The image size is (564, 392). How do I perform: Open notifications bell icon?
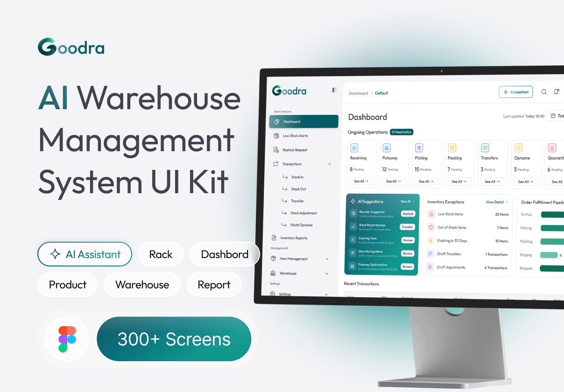click(556, 92)
